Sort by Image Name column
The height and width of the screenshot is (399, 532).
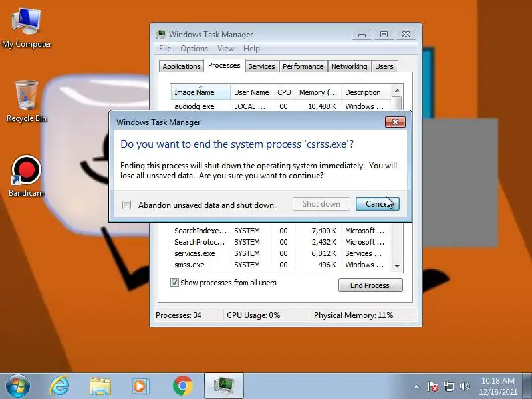[x=200, y=92]
